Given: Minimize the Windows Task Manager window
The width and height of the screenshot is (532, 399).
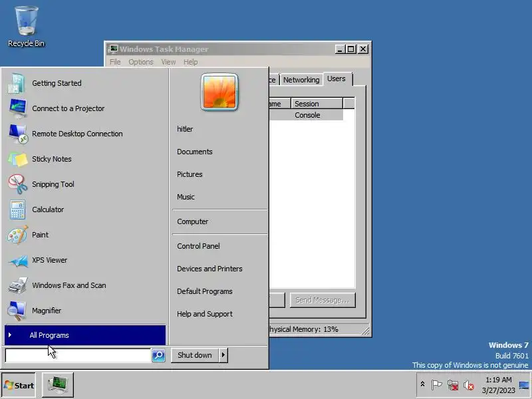Looking at the screenshot, I should (340, 49).
